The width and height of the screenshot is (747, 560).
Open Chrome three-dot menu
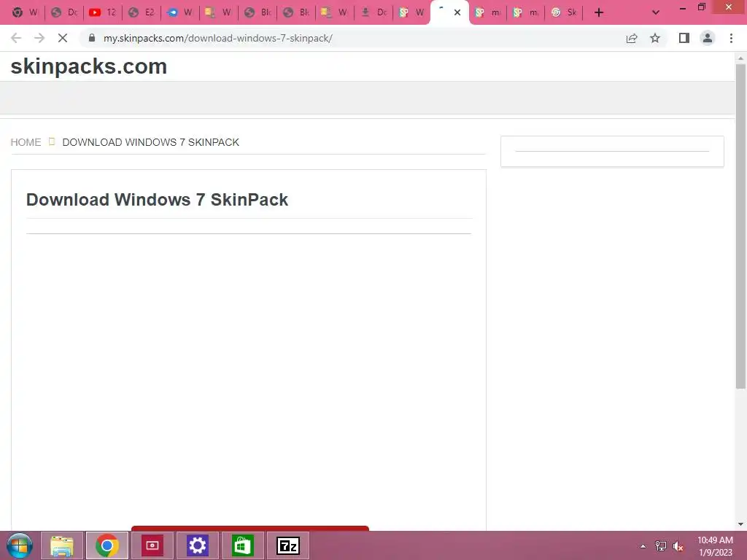coord(731,38)
